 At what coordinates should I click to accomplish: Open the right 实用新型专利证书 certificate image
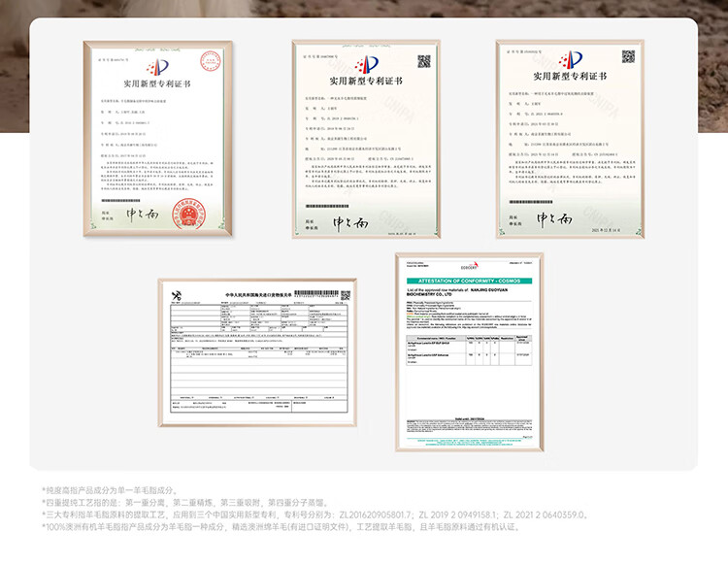tap(569, 140)
